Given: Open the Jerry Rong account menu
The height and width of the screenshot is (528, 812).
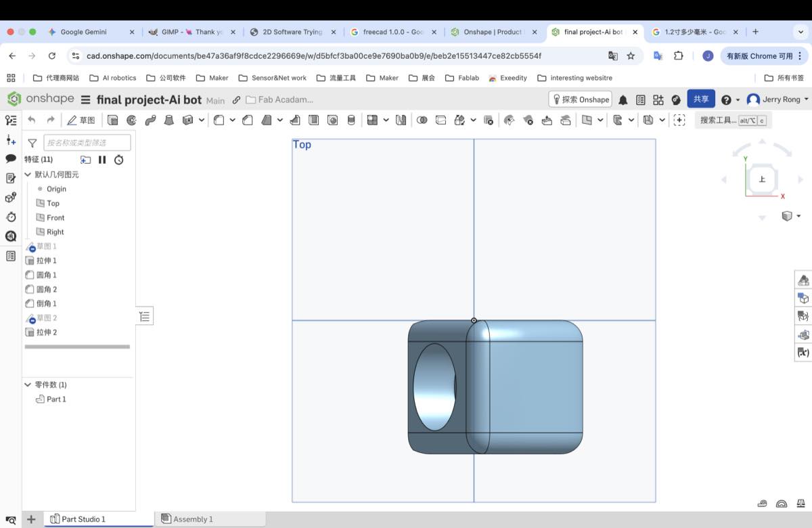Looking at the screenshot, I should 777,100.
